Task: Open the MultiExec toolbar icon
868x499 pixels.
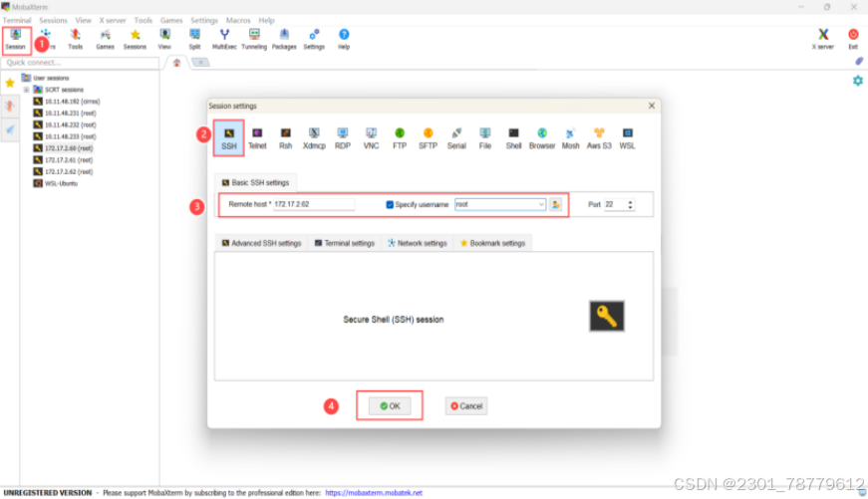Action: [x=225, y=40]
